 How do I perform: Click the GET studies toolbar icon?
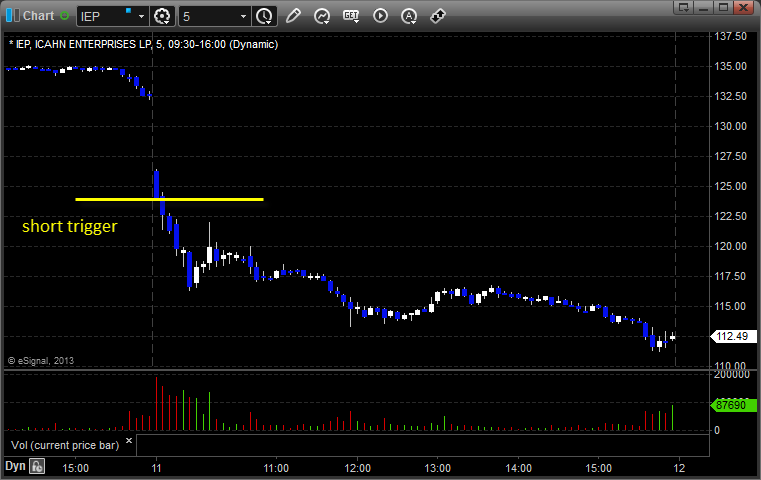pyautogui.click(x=351, y=17)
